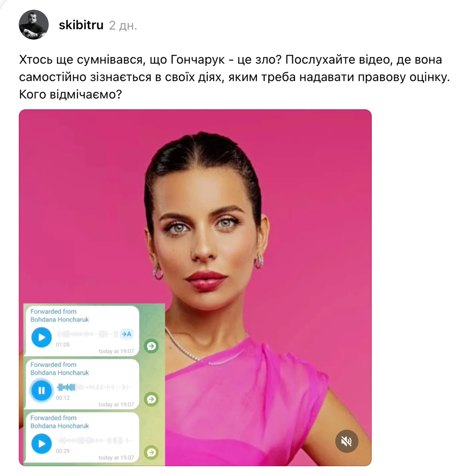The height and width of the screenshot is (476, 467).
Task: Click the transcribe icon on first voice message
Action: point(127,334)
